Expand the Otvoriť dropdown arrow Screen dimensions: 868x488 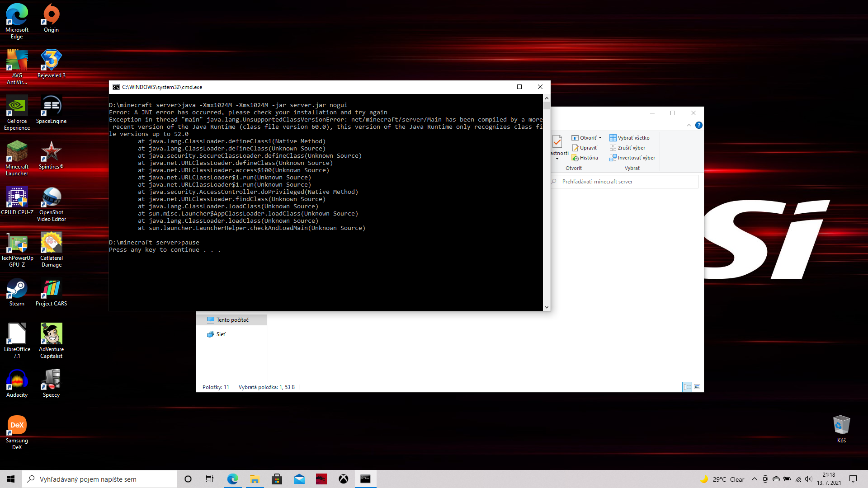click(600, 138)
